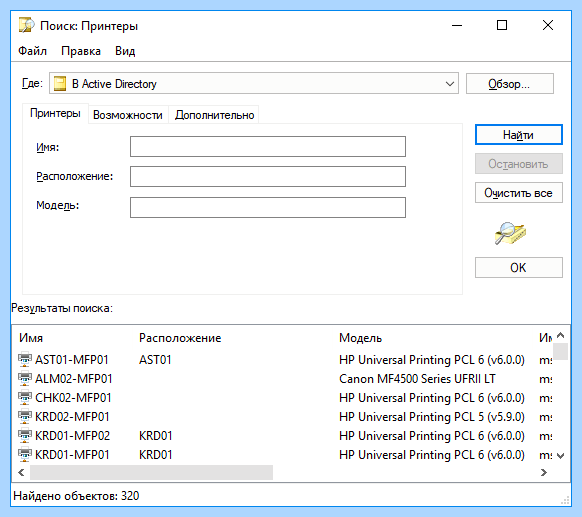
Task: Click the Найти button
Action: 519,135
